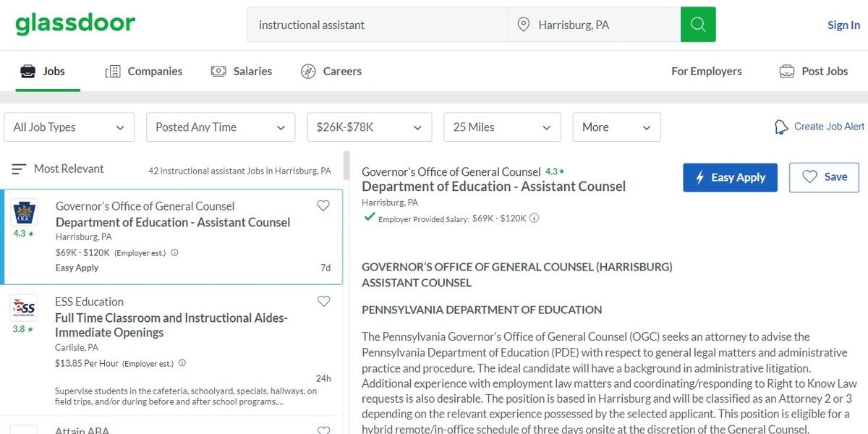Select the Salaries section icon
This screenshot has width=868, height=434.
pos(218,70)
